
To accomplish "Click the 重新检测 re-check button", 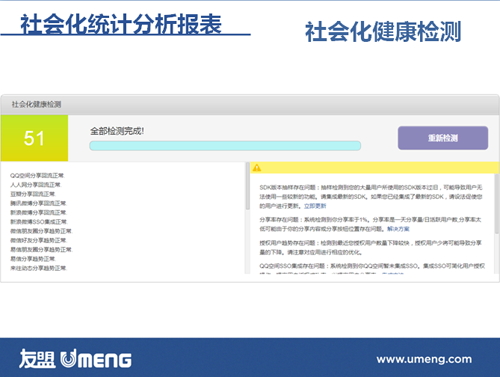I will tap(443, 138).
